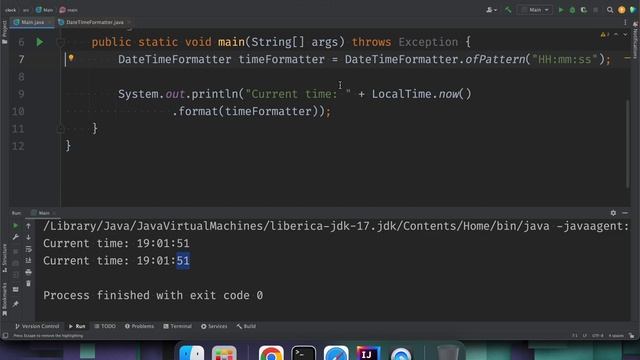Open Finder from the dock
Image resolution: width=640 pixels, height=360 pixels.
[x=191, y=353]
